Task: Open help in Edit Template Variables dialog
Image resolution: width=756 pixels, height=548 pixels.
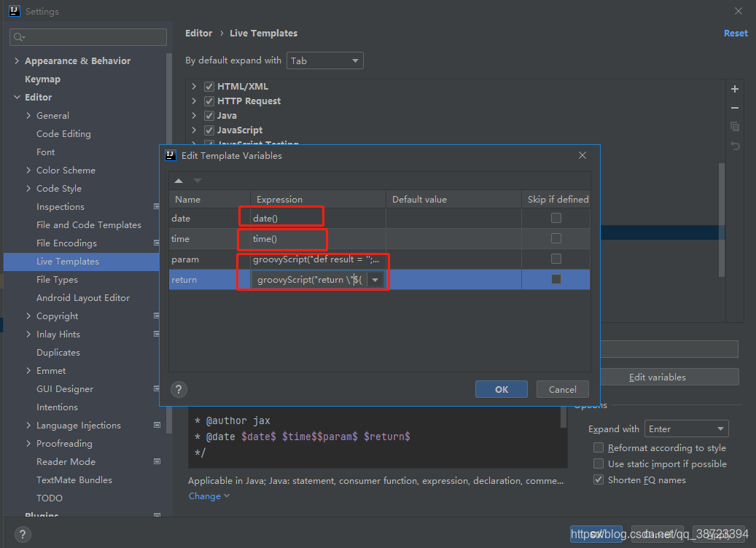Action: [x=179, y=389]
